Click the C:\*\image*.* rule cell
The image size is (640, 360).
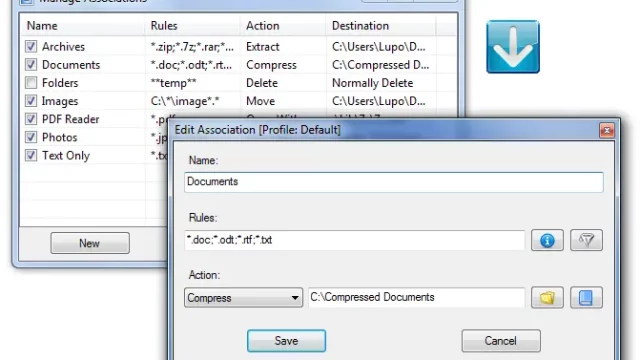tap(185, 101)
